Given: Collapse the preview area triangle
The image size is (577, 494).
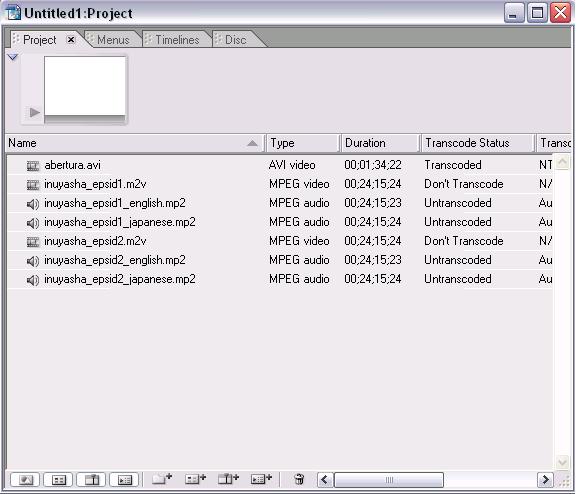Looking at the screenshot, I should [x=13, y=57].
